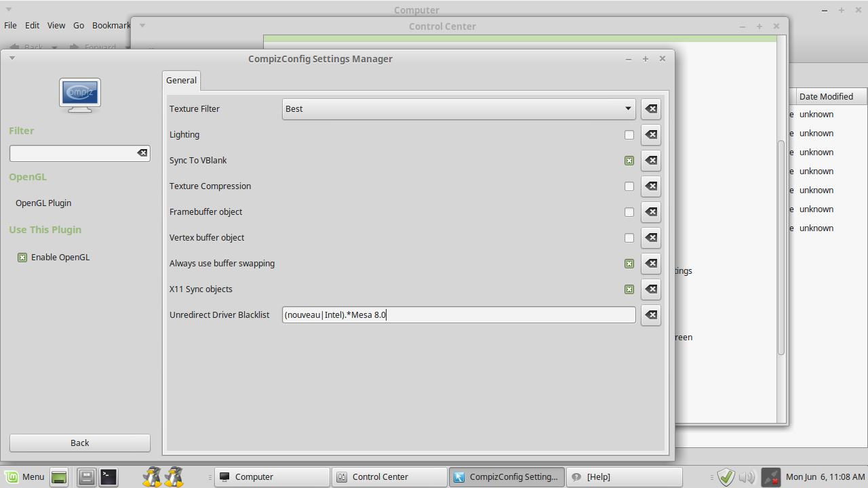
Task: Reset Framebuffer object to default
Action: pyautogui.click(x=651, y=212)
